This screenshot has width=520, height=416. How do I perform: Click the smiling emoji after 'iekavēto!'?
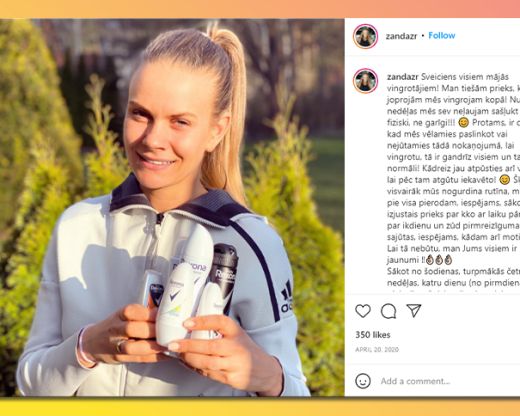coord(505,180)
